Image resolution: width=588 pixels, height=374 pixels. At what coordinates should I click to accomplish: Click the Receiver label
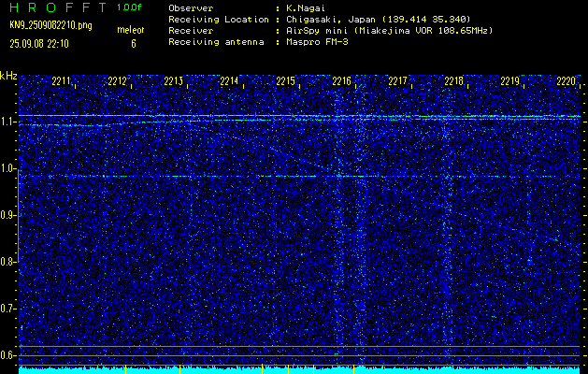(191, 31)
